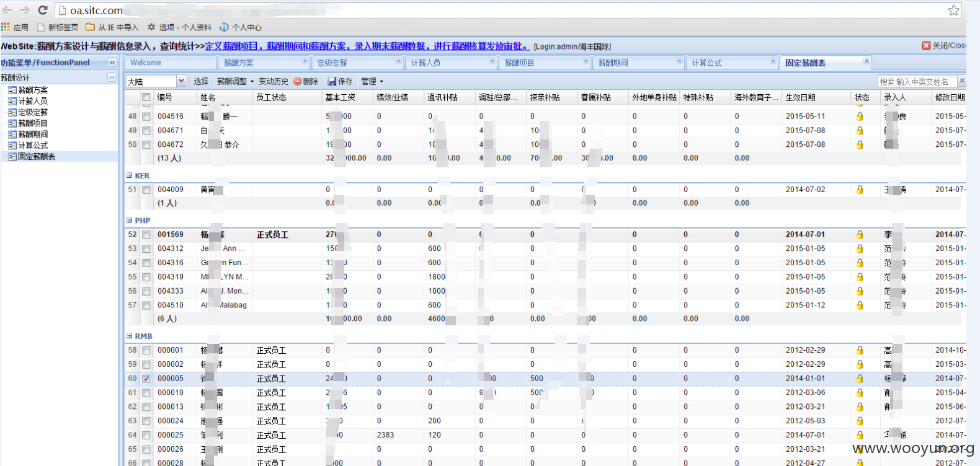Click the 变动历史 toolbar button
Viewport: 980px width, 466px height.
click(x=274, y=81)
